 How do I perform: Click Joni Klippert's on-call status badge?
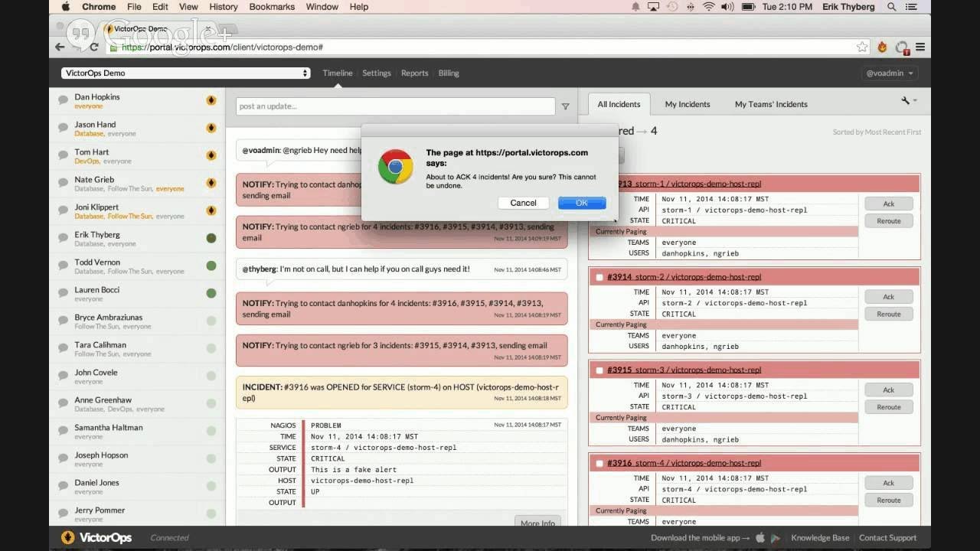(x=211, y=210)
